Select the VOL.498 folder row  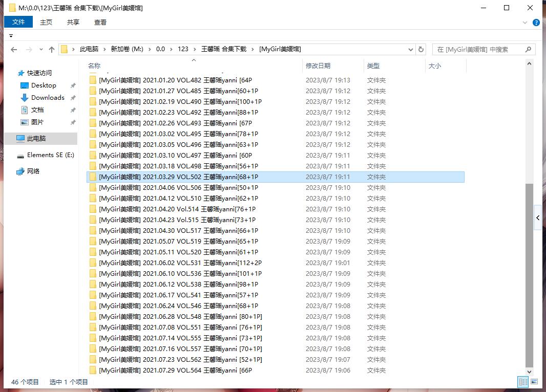point(275,166)
